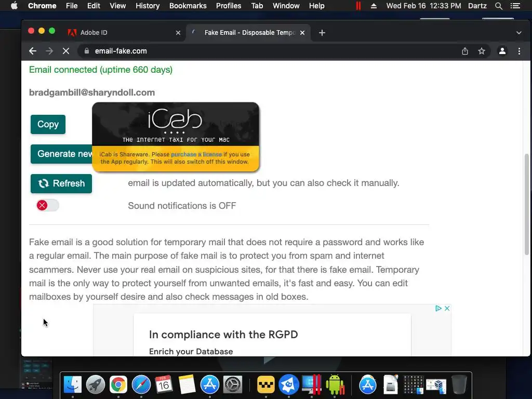Open Finder from the dock
Image resolution: width=532 pixels, height=399 pixels.
coord(73,385)
